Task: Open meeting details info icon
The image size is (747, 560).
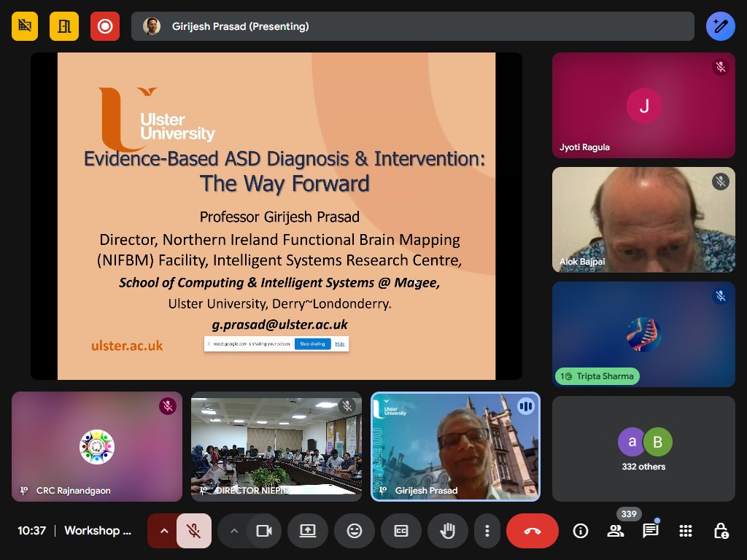Action: point(580,531)
